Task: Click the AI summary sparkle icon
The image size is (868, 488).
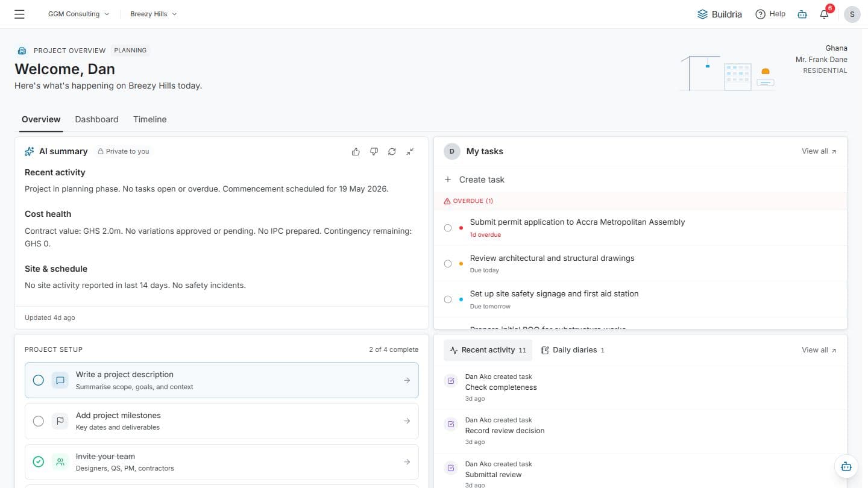Action: pyautogui.click(x=30, y=151)
